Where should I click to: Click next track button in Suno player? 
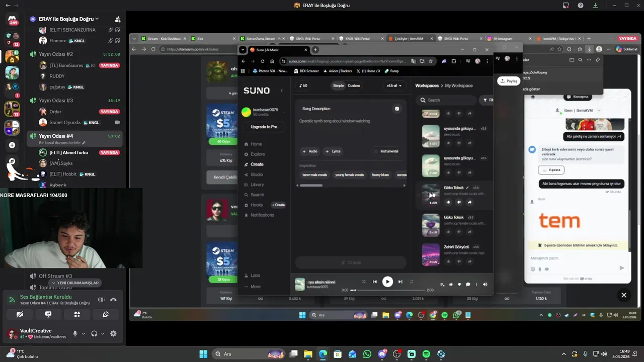(400, 282)
